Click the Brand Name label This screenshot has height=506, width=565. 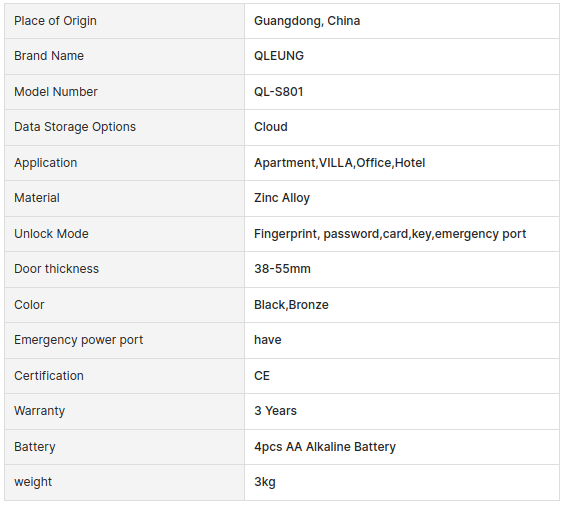pyautogui.click(x=49, y=56)
